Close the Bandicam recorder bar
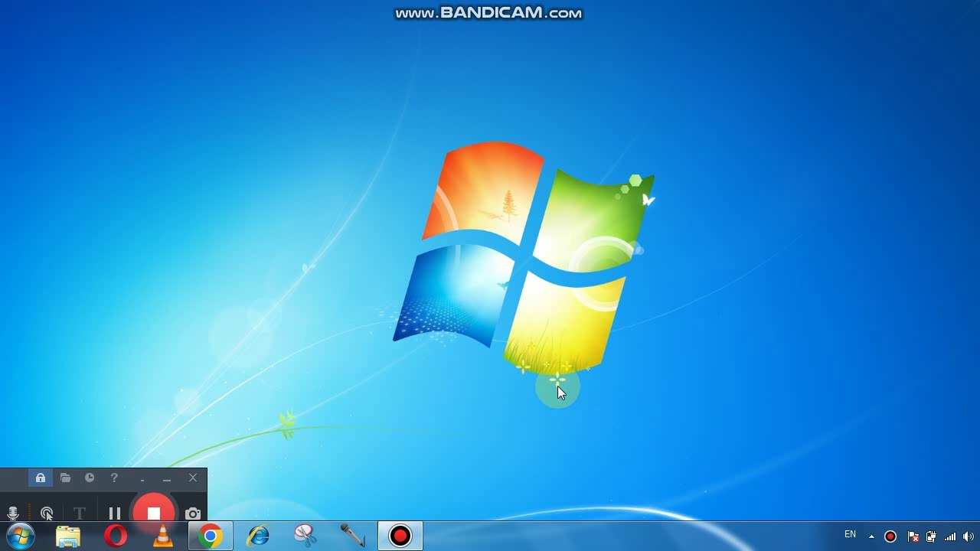Viewport: 980px width, 551px height. [193, 478]
